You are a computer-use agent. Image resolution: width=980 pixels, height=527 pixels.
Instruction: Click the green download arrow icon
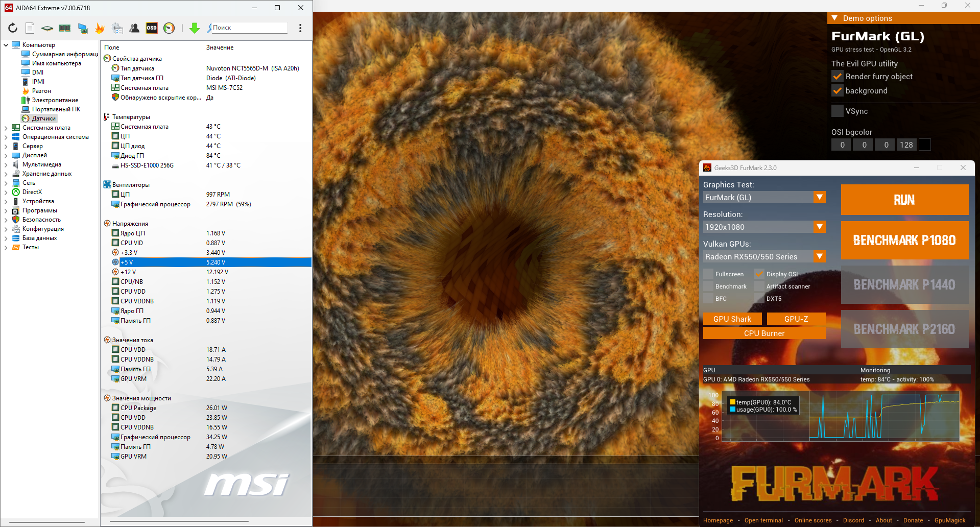click(195, 28)
